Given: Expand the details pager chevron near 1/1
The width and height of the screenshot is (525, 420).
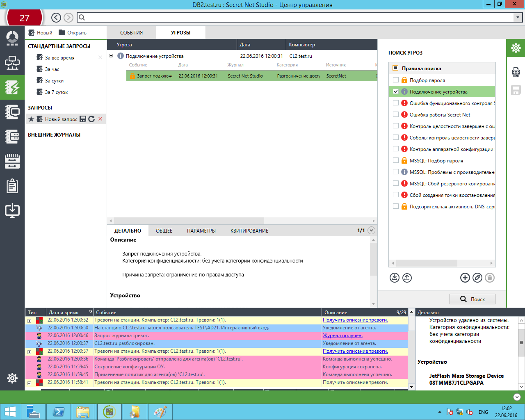Looking at the screenshot, I should coord(371,231).
